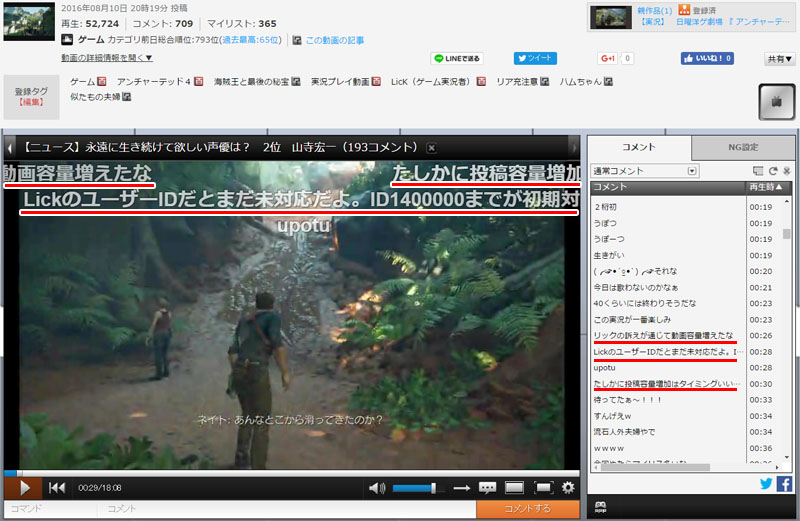Open the マイリスト: 365 count
The width and height of the screenshot is (800, 521).
pos(241,23)
